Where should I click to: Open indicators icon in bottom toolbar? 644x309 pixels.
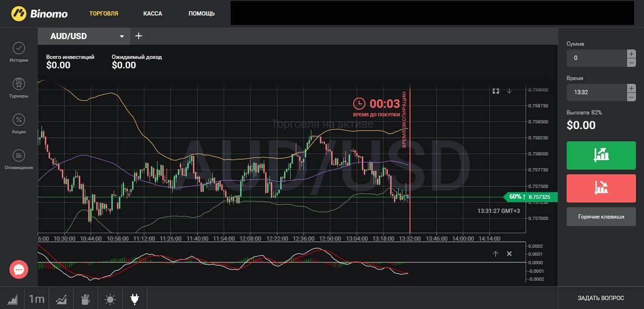61,299
